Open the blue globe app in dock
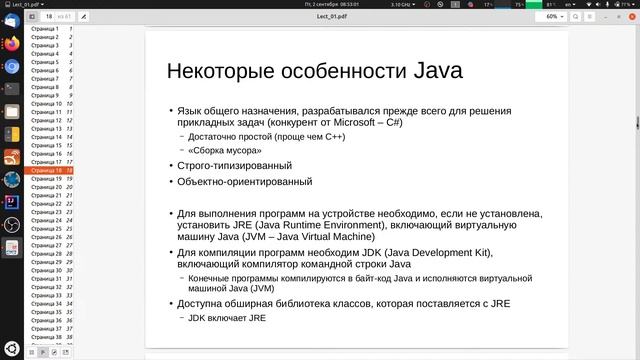The width and height of the screenshot is (640, 360). point(12,180)
